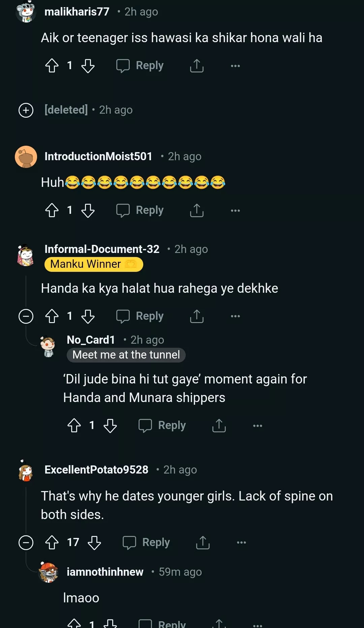Screen dimensions: 364x628
Task: Reply to ExcellentPotato9528's comment
Action: (146, 543)
